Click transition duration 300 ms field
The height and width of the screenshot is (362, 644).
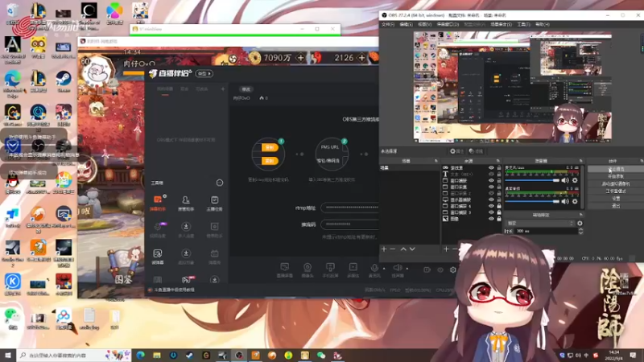tap(547, 232)
